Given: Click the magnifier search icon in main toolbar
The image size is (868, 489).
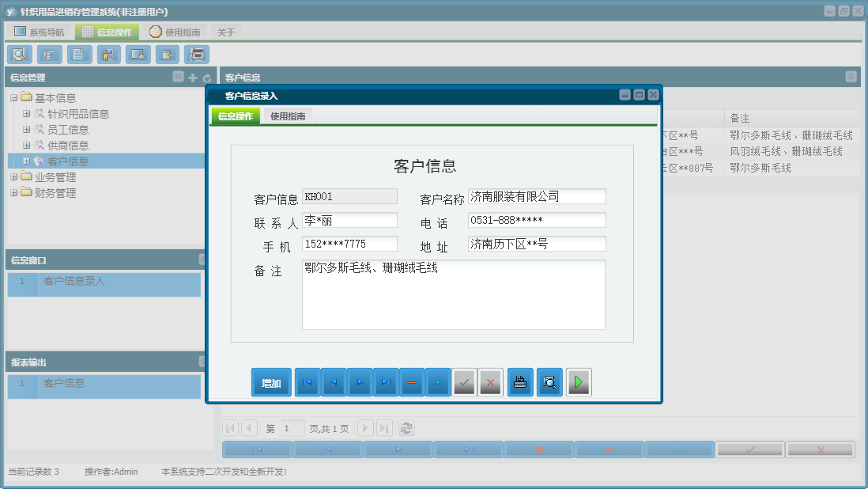Looking at the screenshot, I should (x=20, y=55).
